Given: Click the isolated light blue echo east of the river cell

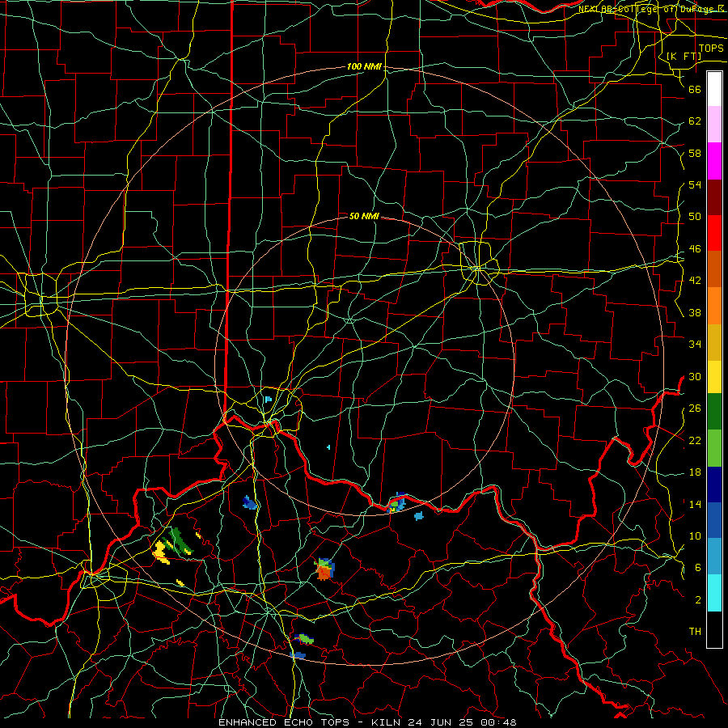Looking at the screenshot, I should (419, 516).
